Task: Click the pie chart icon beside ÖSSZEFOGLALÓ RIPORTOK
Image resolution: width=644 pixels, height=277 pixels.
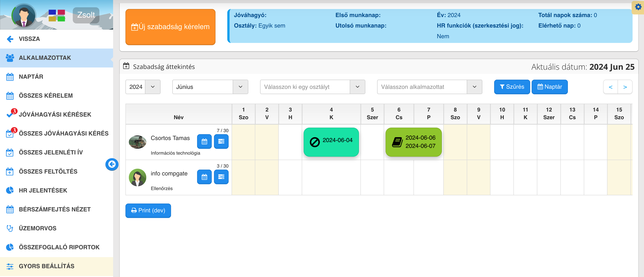Action: pyautogui.click(x=10, y=247)
